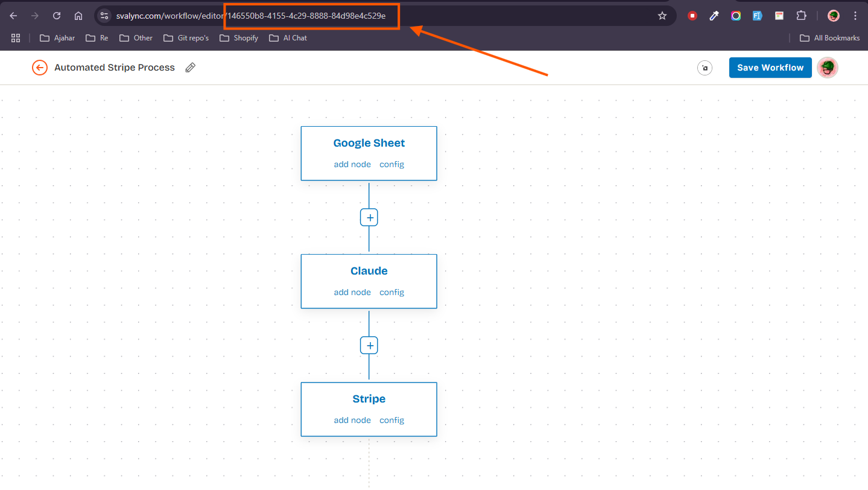
Task: Click add node on Stripe node
Action: tap(352, 420)
